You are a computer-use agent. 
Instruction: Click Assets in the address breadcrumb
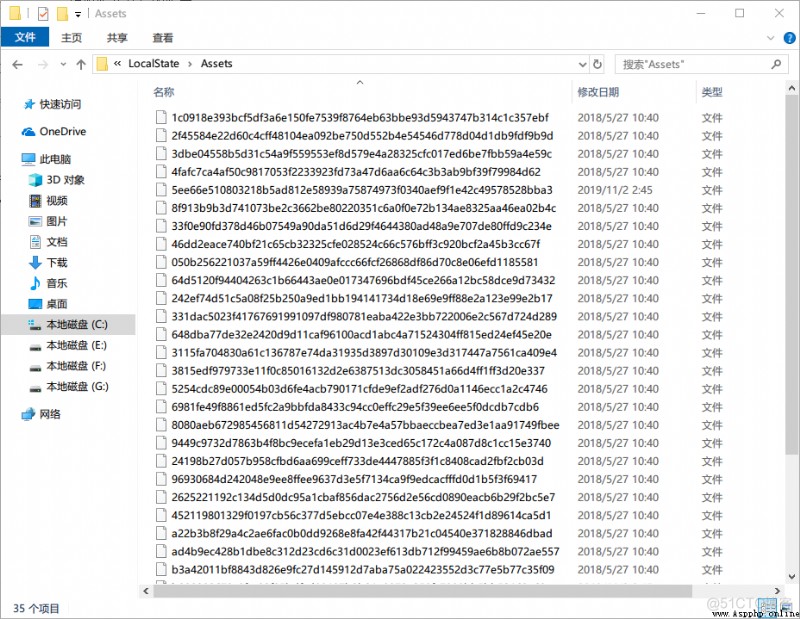(x=216, y=64)
